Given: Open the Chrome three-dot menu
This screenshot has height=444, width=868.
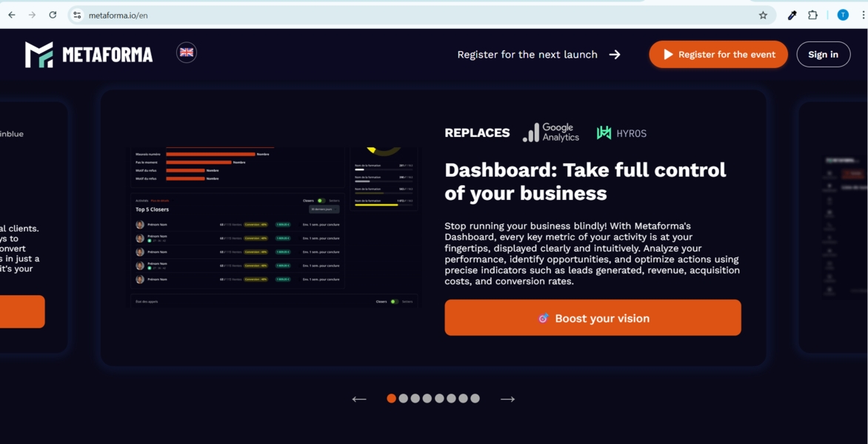Looking at the screenshot, I should tap(863, 16).
